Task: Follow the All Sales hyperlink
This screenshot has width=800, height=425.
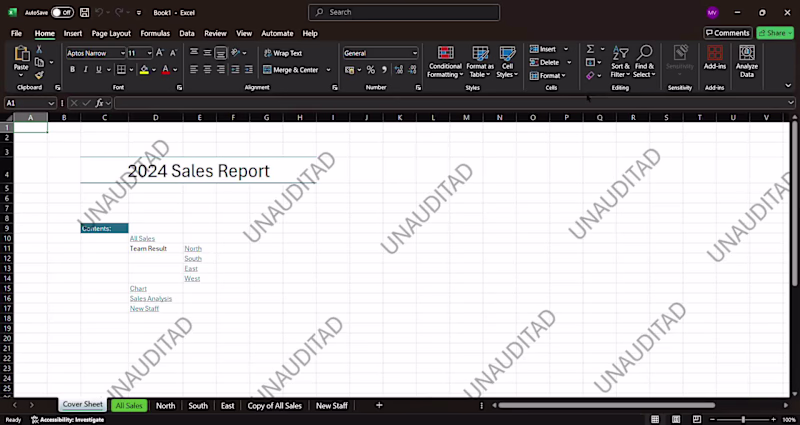Action: click(142, 238)
